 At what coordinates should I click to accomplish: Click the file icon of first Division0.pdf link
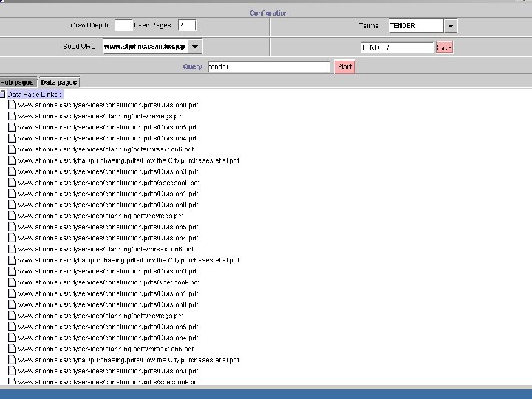[12, 105]
